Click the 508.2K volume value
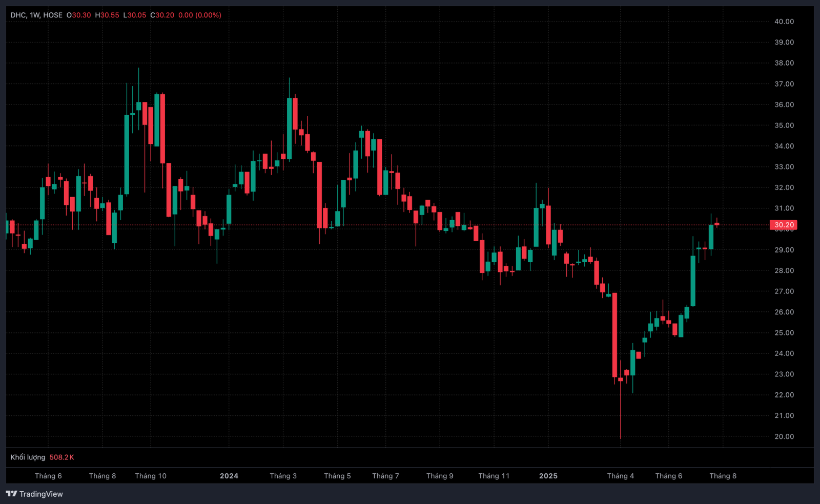Viewport: 820px width, 504px height. [62, 457]
